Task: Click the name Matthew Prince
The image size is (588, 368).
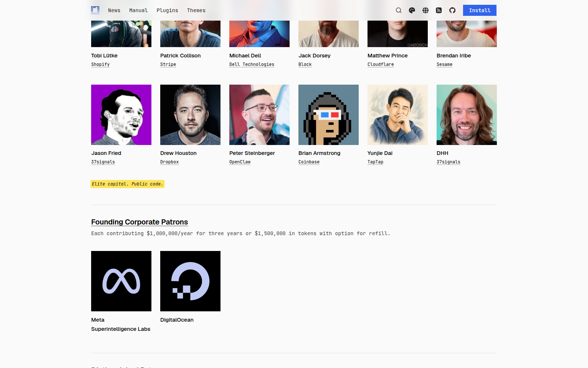Action: 387,56
